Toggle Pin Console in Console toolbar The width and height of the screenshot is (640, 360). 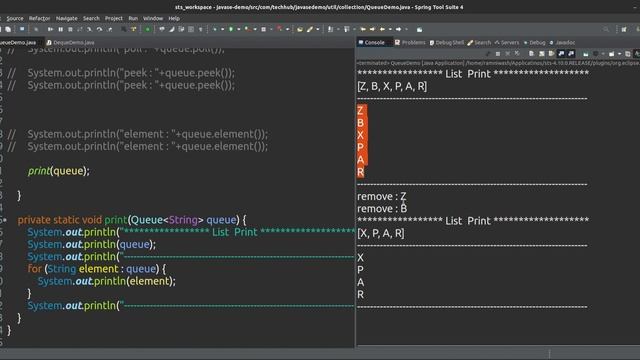pyautogui.click(x=586, y=54)
